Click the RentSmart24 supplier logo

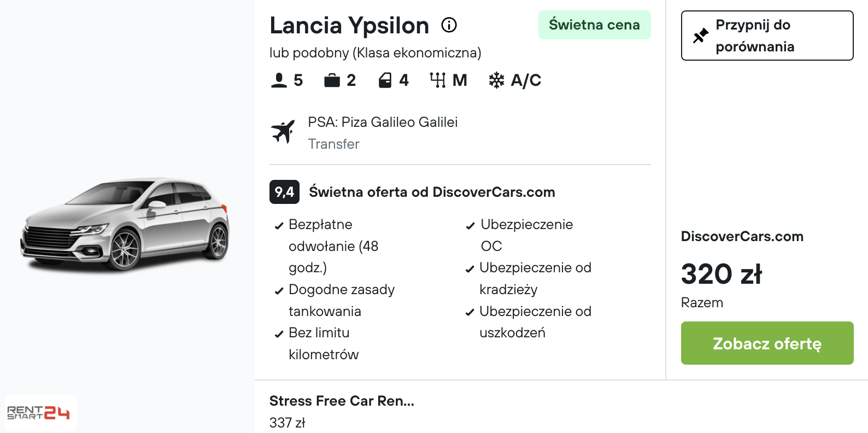coord(38,413)
